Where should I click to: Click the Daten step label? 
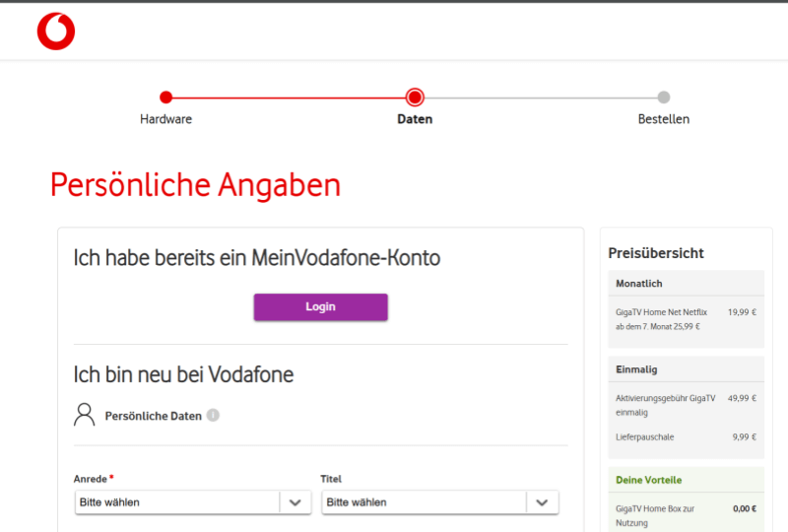tap(415, 119)
